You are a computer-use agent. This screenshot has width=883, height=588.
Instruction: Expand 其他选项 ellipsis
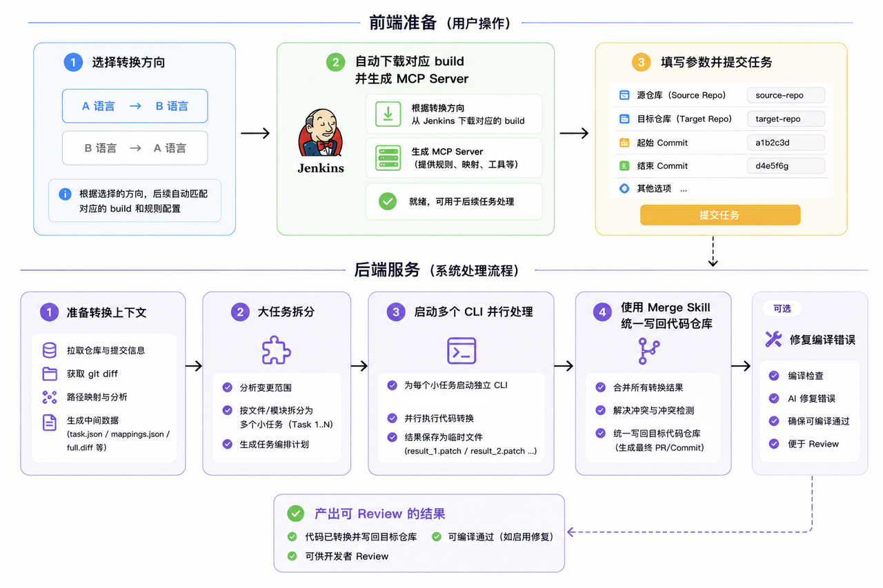684,189
